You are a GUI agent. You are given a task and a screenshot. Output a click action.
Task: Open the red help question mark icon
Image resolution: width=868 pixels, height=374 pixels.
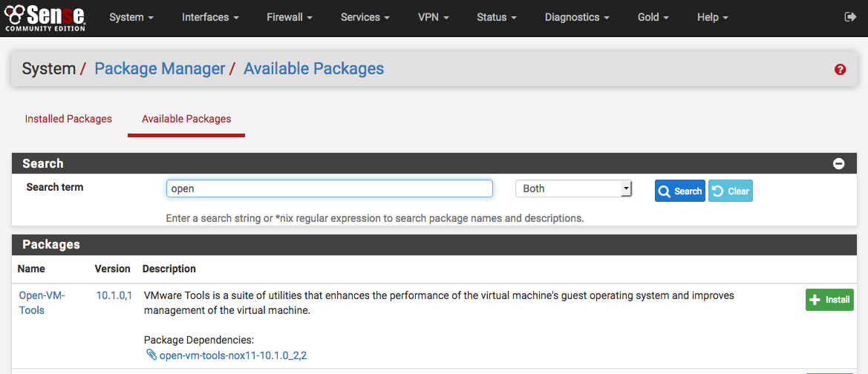(x=840, y=69)
